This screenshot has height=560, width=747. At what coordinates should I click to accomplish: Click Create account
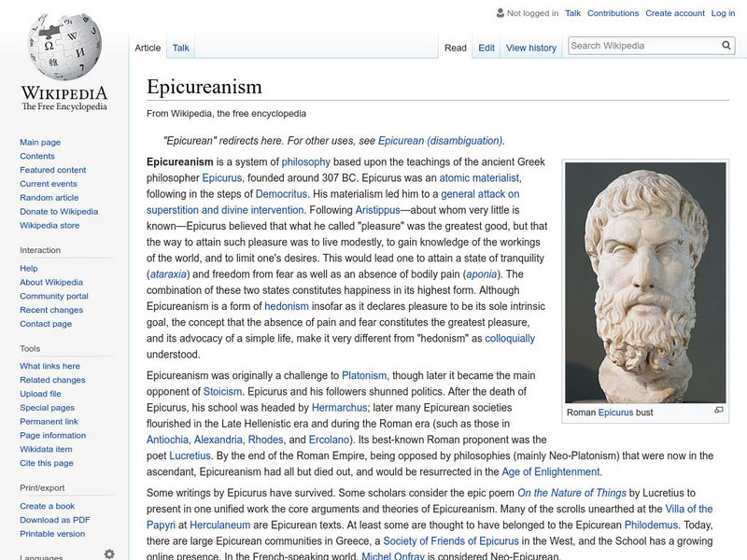tap(674, 13)
